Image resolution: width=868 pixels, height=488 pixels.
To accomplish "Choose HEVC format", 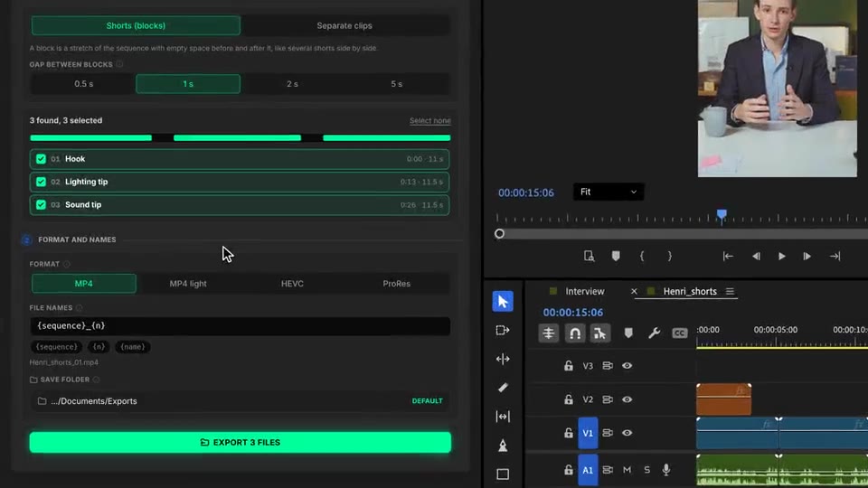I will point(292,283).
